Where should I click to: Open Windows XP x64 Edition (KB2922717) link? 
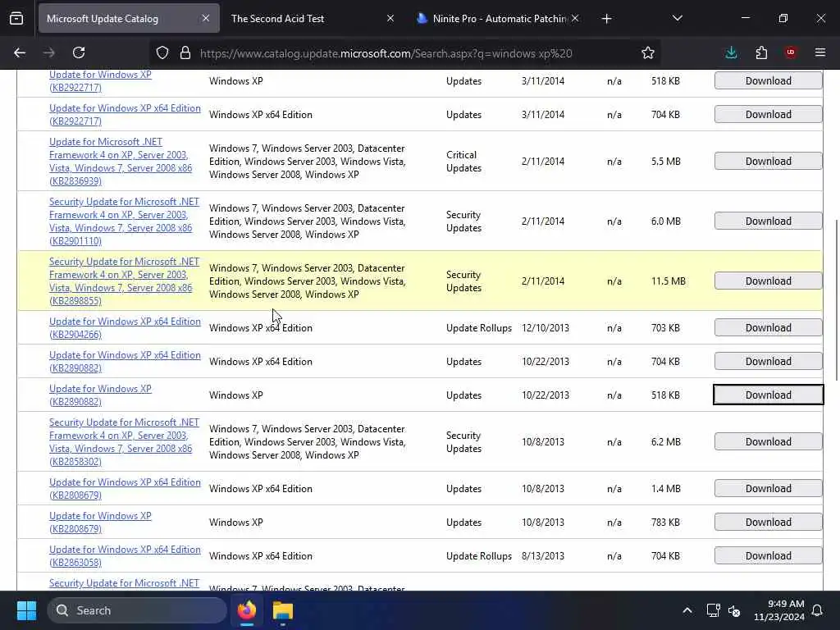pos(125,115)
